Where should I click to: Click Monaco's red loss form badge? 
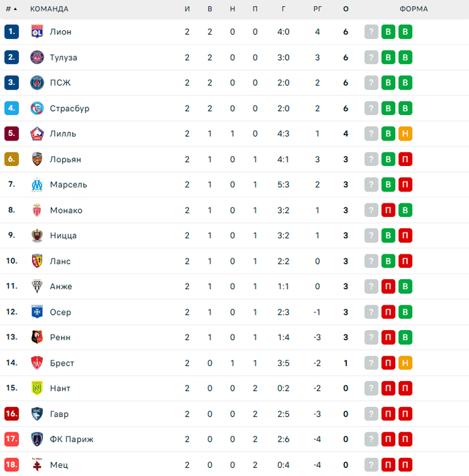[388, 210]
